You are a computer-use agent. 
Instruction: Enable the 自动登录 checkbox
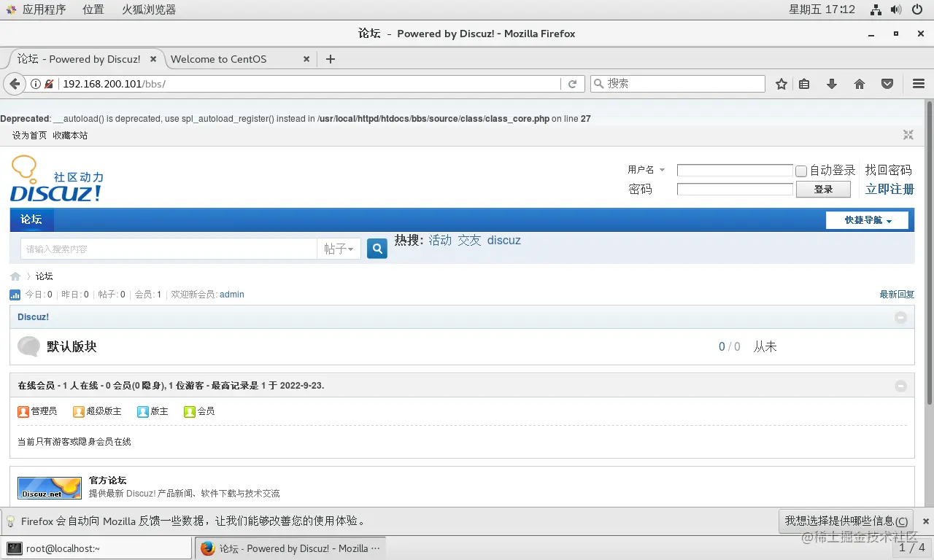pos(801,171)
